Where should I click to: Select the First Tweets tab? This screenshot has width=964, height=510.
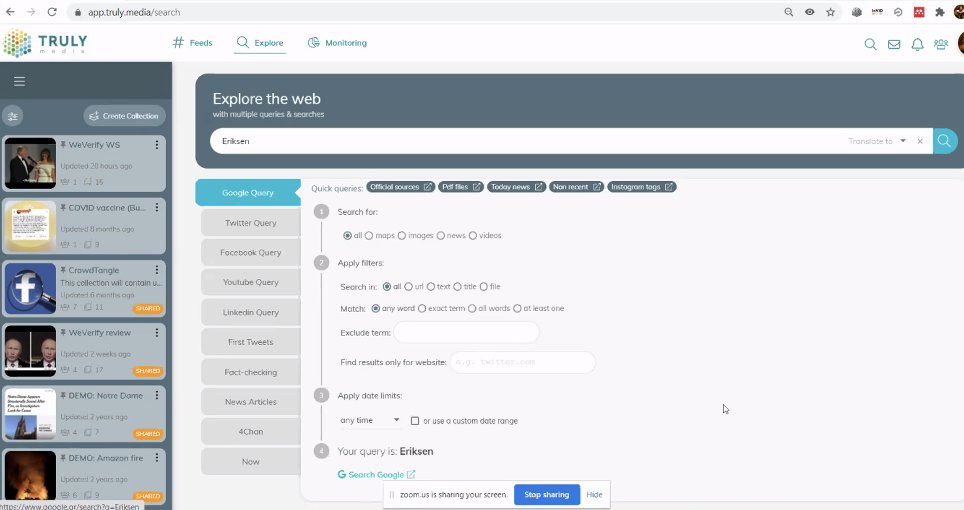tap(250, 342)
